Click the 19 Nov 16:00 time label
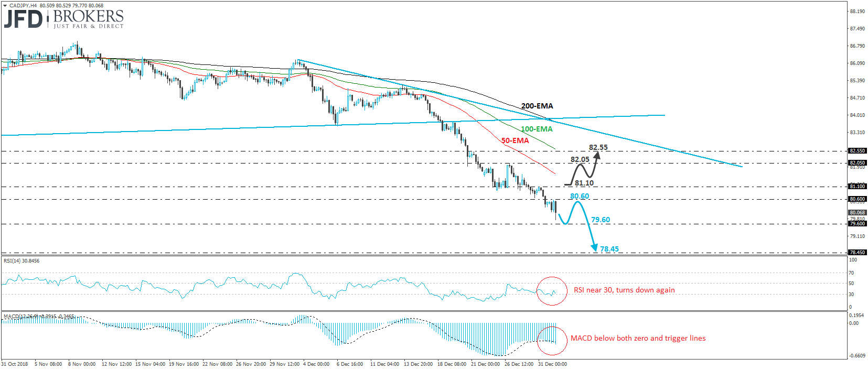The image size is (868, 370). point(184,364)
